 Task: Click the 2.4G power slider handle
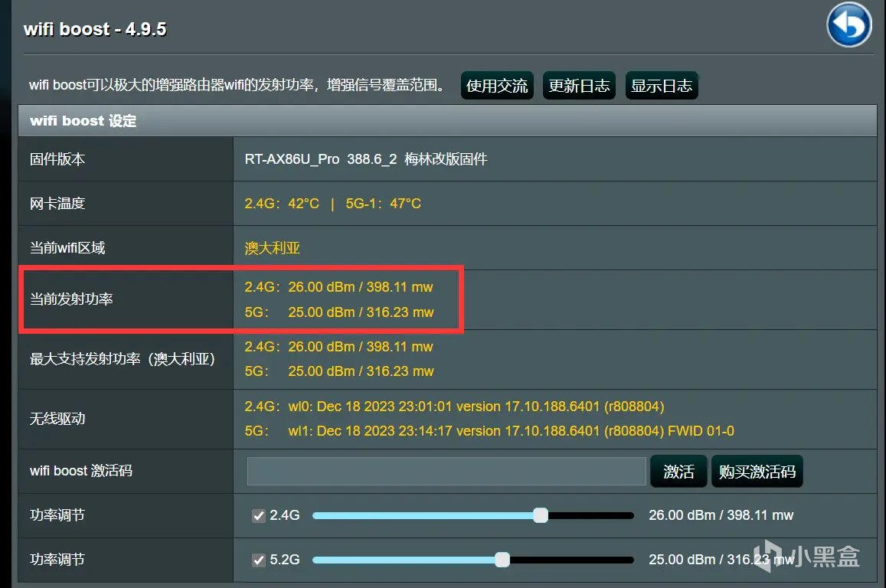541,515
